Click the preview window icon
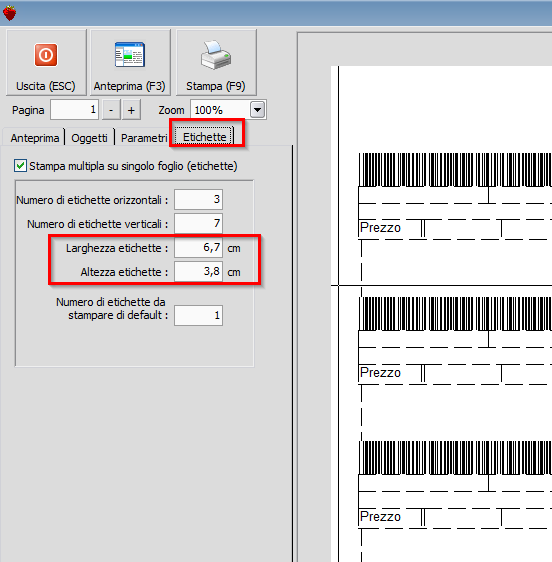Screen dimensions: 552x562 click(x=130, y=55)
